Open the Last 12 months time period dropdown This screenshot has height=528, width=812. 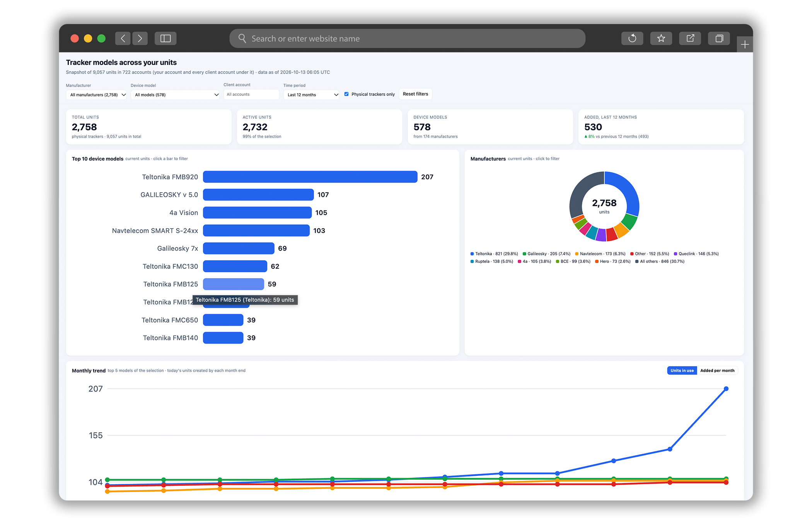(x=311, y=95)
